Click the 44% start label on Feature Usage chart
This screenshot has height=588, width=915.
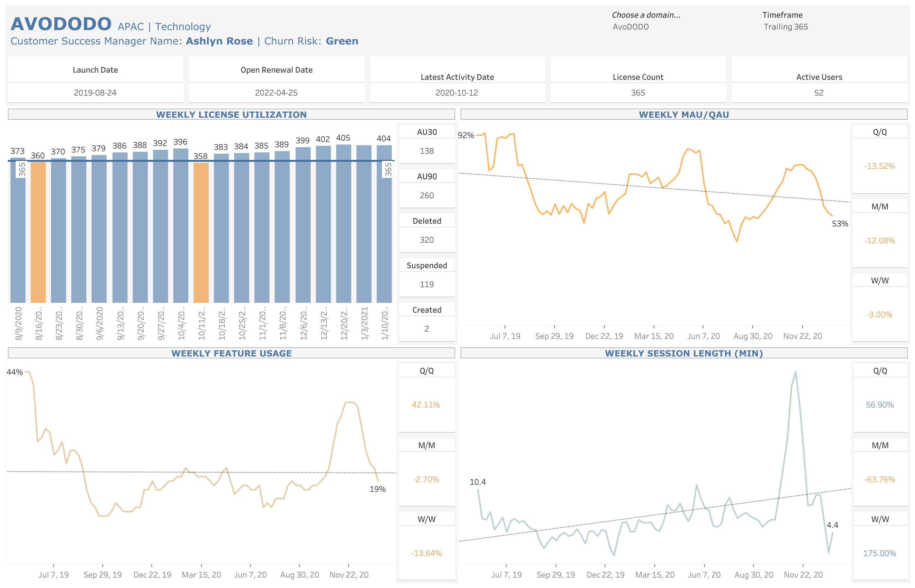(x=15, y=372)
